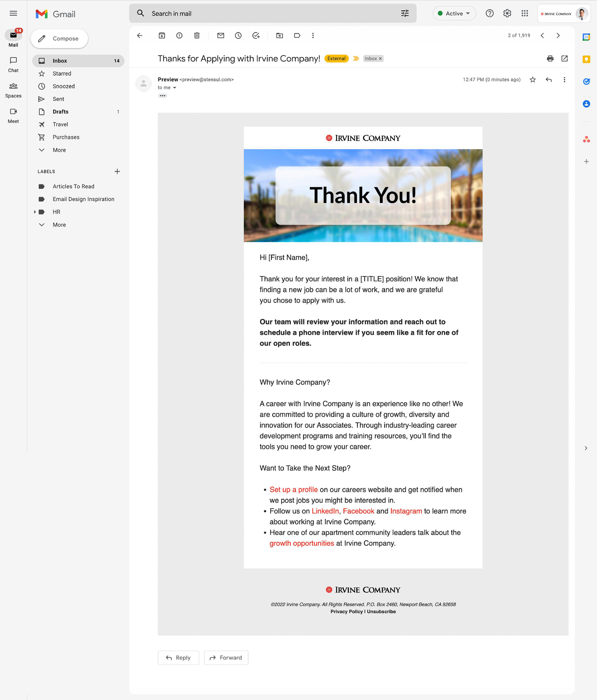The width and height of the screenshot is (597, 700).
Task: Open the Inbox folder
Action: pos(78,61)
